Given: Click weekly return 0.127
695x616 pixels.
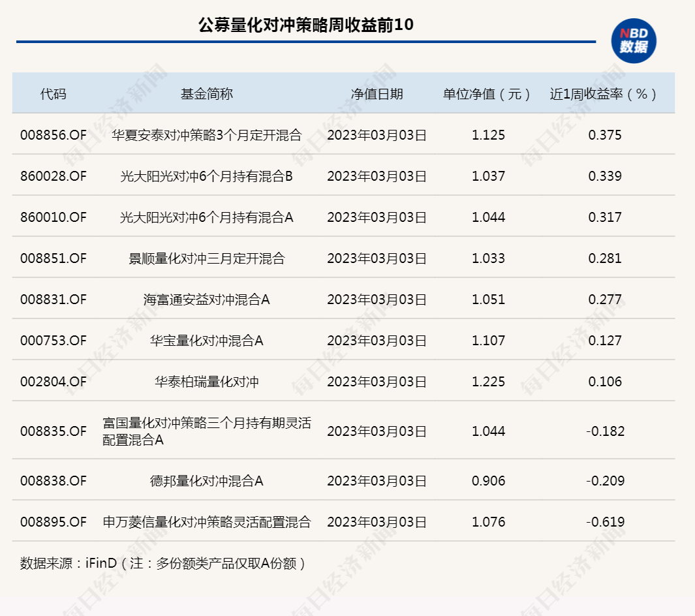Looking at the screenshot, I should [x=604, y=341].
